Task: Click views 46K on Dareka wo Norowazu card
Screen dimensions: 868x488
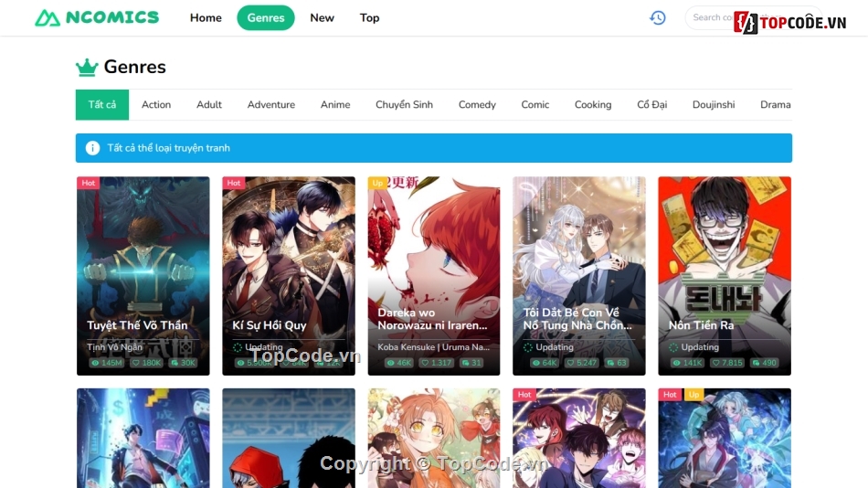Action: pyautogui.click(x=399, y=363)
